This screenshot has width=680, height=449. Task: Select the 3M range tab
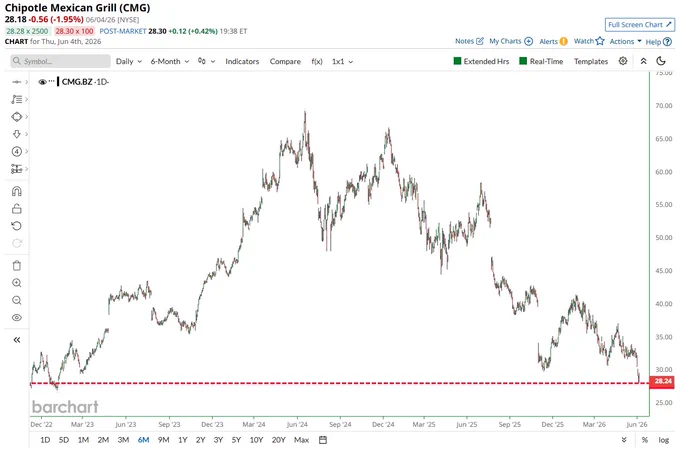point(123,440)
